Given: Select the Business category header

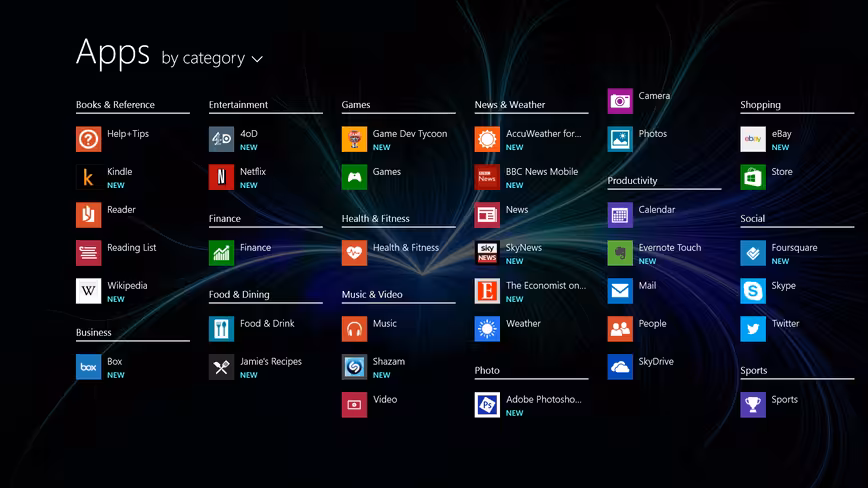Looking at the screenshot, I should [x=94, y=332].
